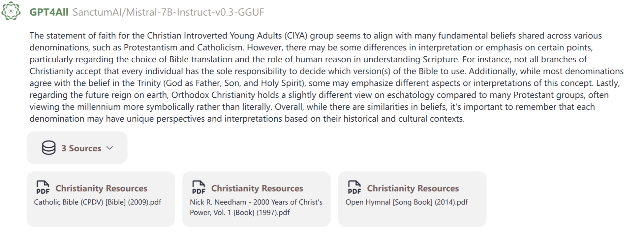Viewport: 644px width, 239px height.
Task: Collapse sources using the chevron arrow
Action: [110, 148]
